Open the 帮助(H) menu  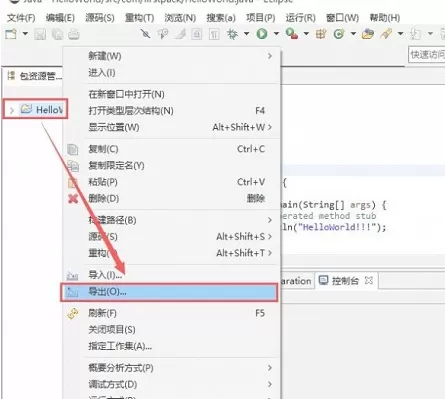[x=385, y=18]
